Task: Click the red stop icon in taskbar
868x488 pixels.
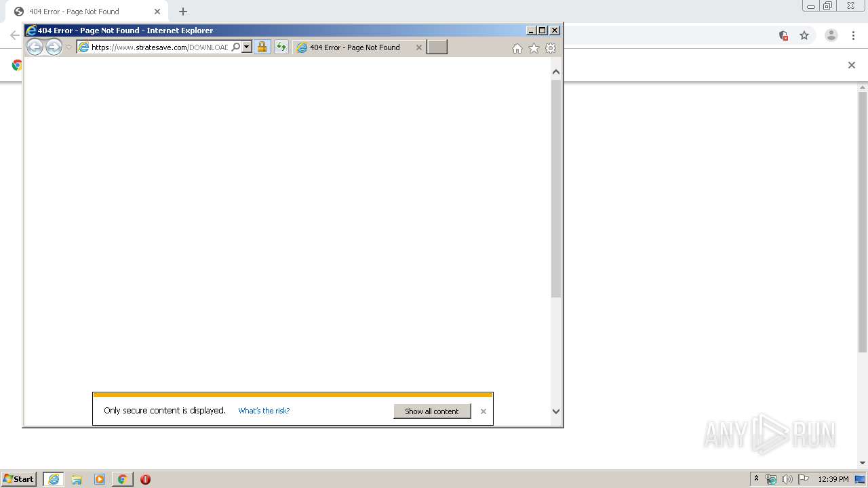Action: click(145, 479)
